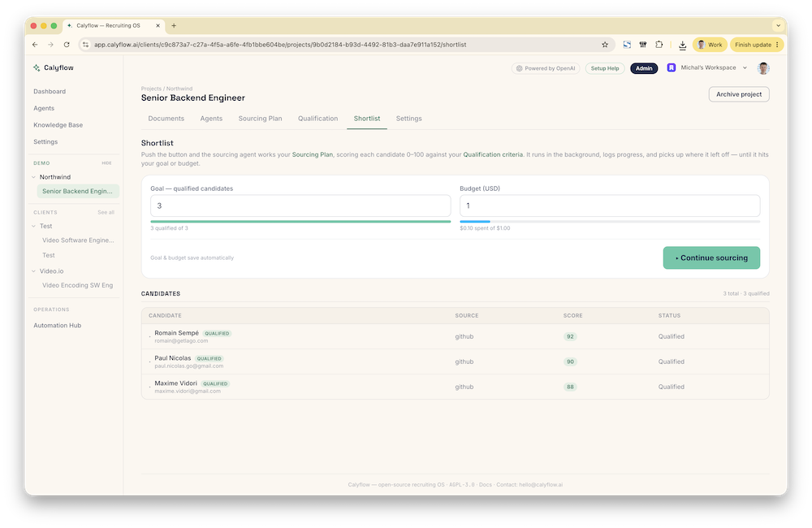Open Knowledge Base in sidebar
812x528 pixels.
point(58,125)
